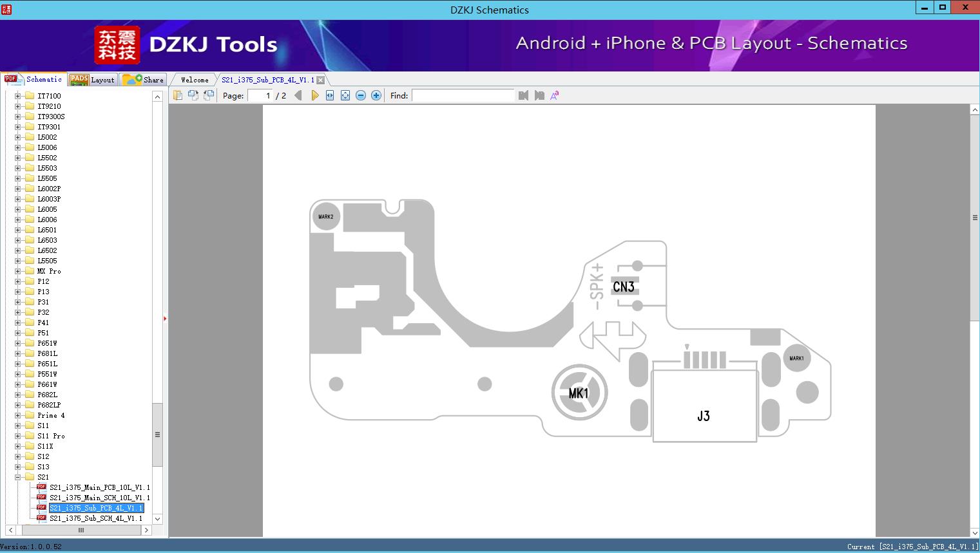Expand the MX Pro folder
The image size is (980, 553).
pos(18,271)
